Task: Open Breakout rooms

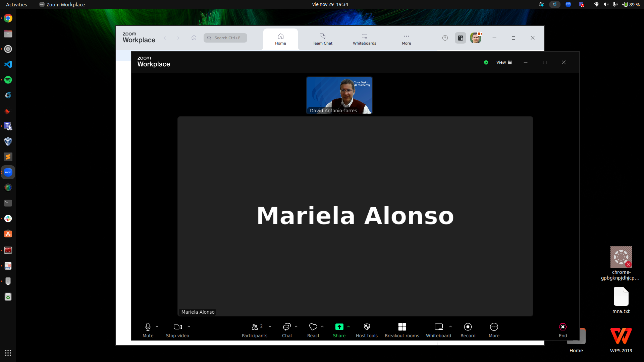Action: tap(402, 330)
